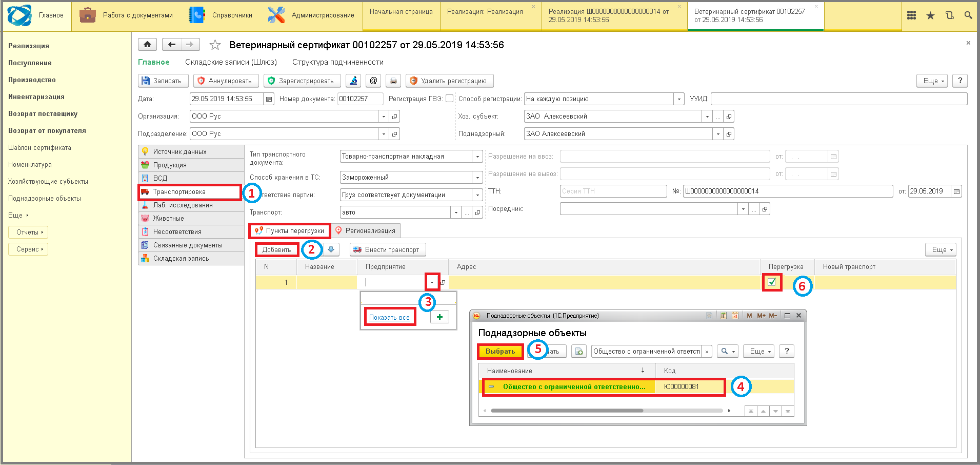Click the УУИД input field

pyautogui.click(x=838, y=99)
